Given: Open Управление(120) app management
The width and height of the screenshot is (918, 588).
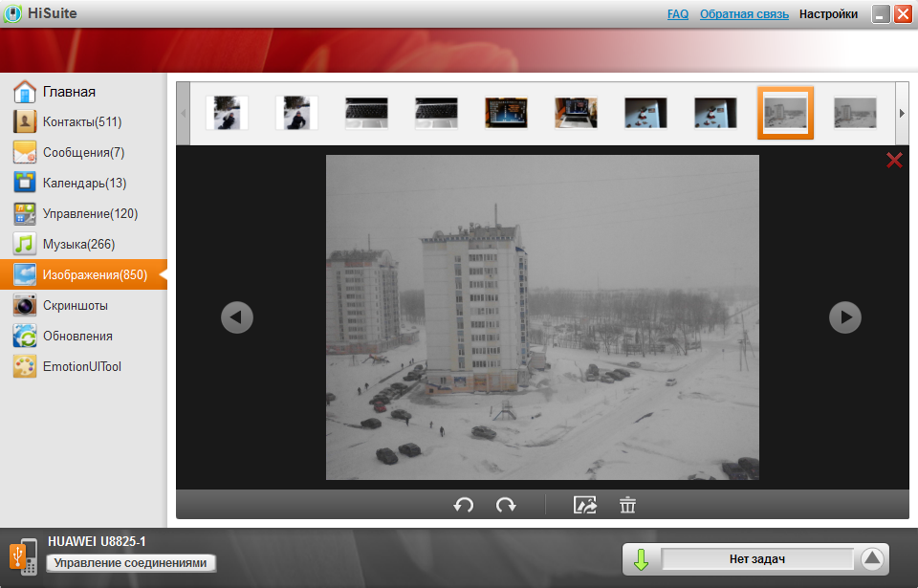Looking at the screenshot, I should 83,213.
